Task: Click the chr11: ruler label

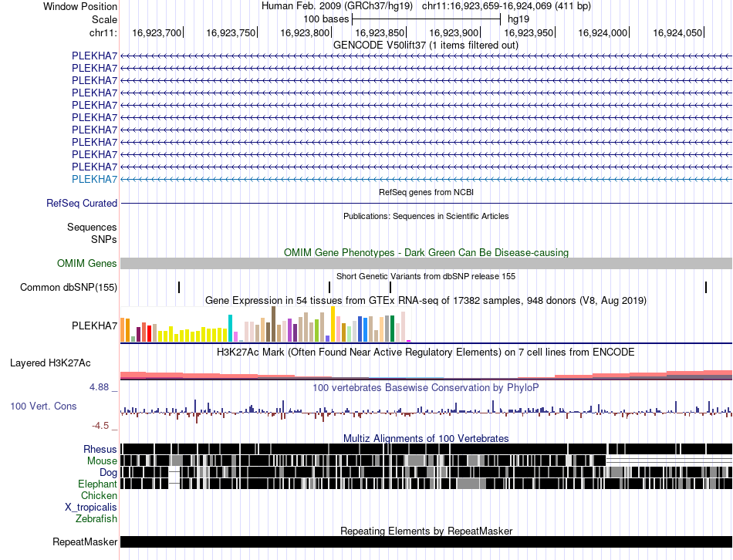Action: [103, 32]
